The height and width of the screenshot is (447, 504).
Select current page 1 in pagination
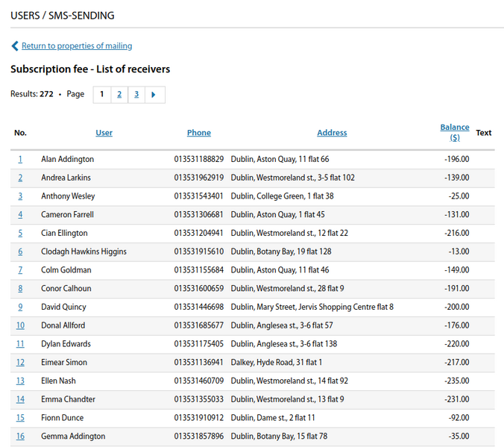(x=102, y=95)
